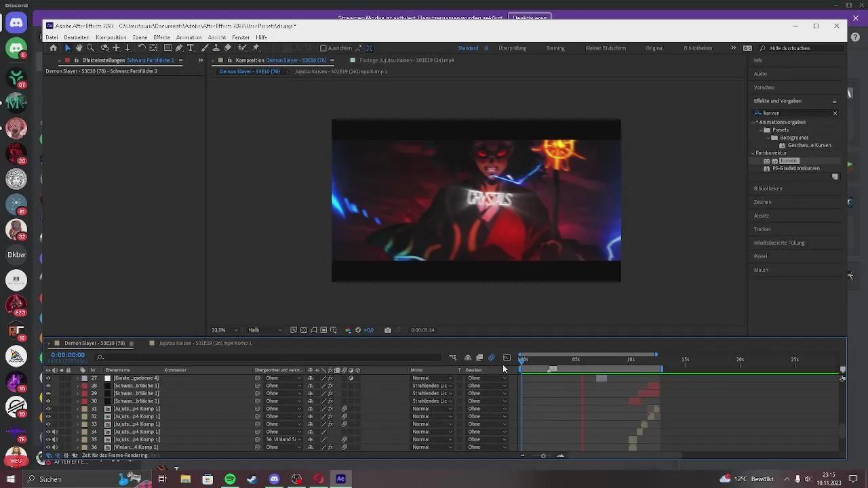Collapse the Animationsvorgaben tree node
The width and height of the screenshot is (868, 488).
coord(753,122)
